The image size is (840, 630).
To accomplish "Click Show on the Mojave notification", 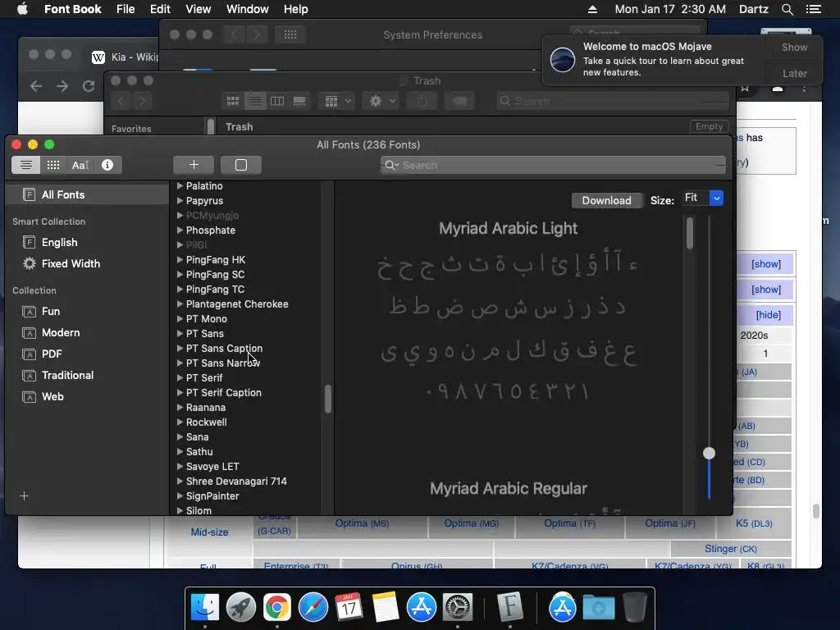I will [x=794, y=47].
